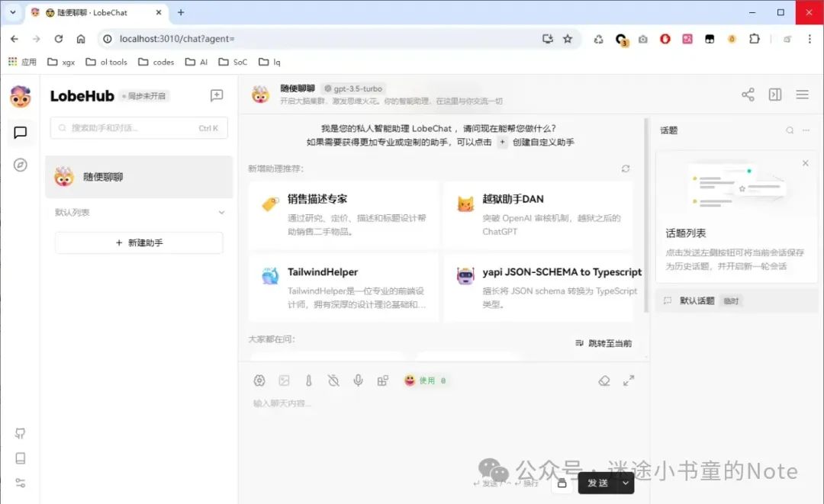The image size is (824, 504).
Task: Open the browser three-dot menu
Action: [810, 39]
